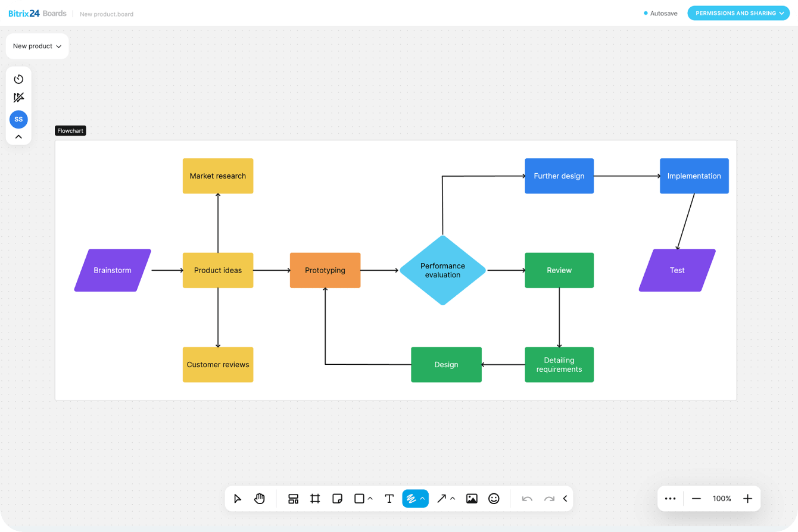Expand the arrow connector options

coord(453,499)
